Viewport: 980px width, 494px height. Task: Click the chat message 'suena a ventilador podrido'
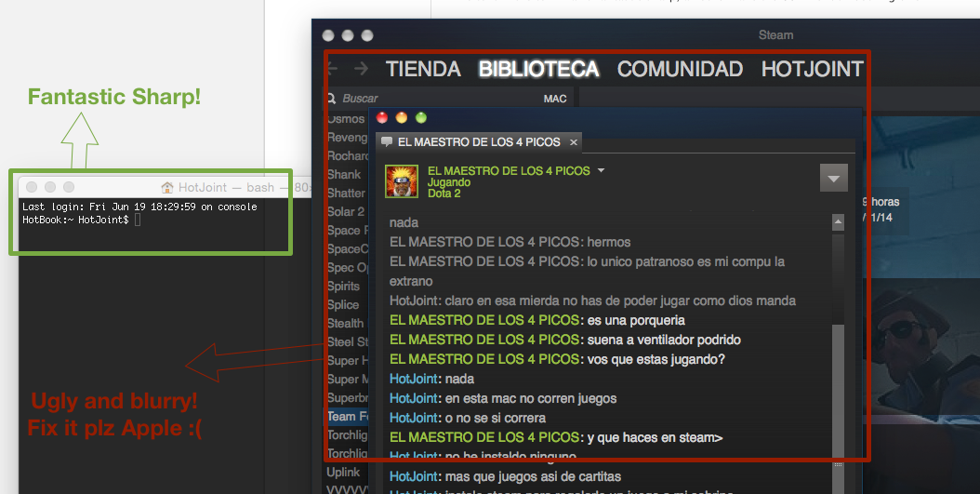click(x=664, y=340)
